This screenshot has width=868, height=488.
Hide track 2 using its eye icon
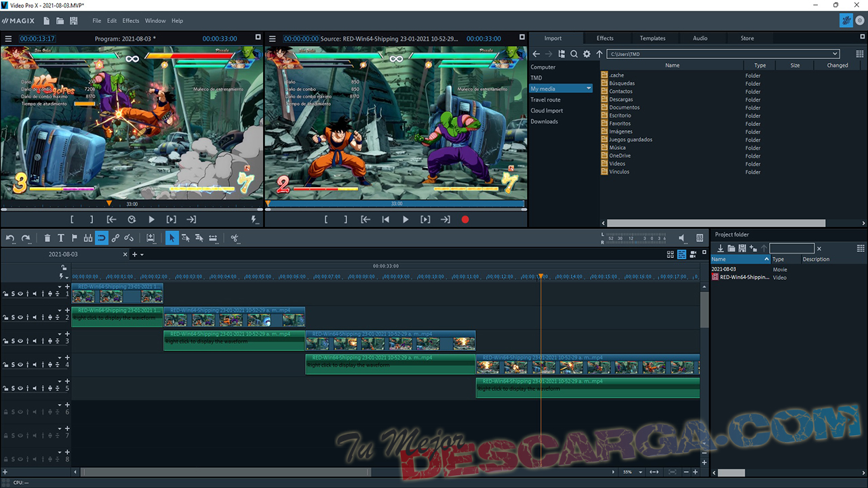click(20, 317)
